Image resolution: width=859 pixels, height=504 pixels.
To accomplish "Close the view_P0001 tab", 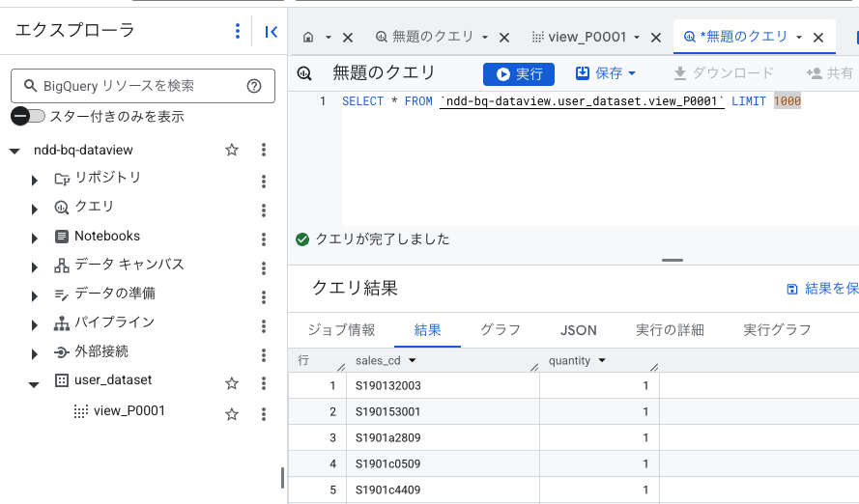I will click(x=656, y=38).
